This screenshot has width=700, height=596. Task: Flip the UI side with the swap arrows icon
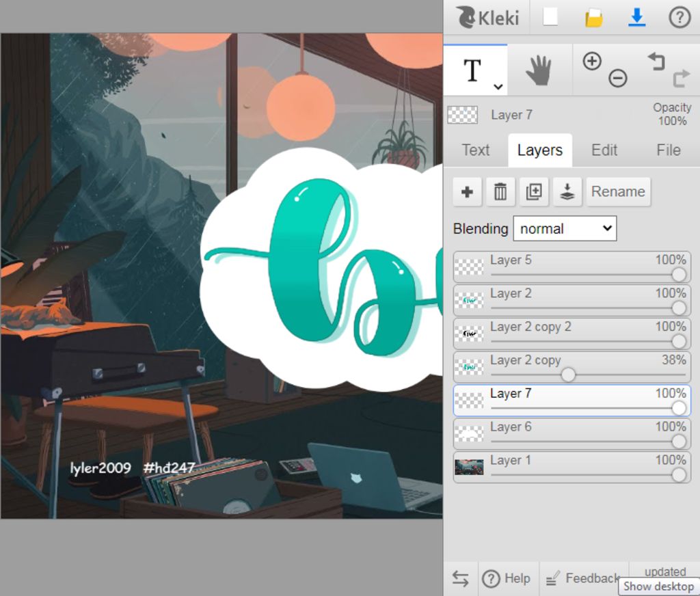460,579
